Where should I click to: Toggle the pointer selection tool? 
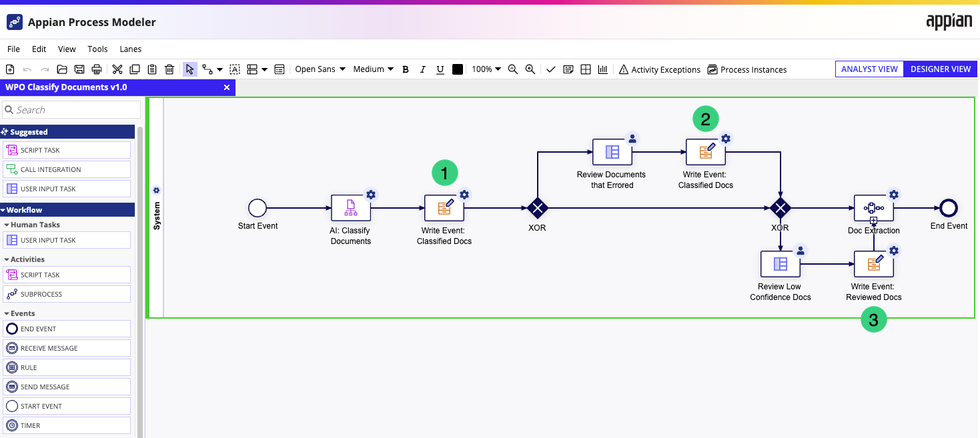coord(190,69)
